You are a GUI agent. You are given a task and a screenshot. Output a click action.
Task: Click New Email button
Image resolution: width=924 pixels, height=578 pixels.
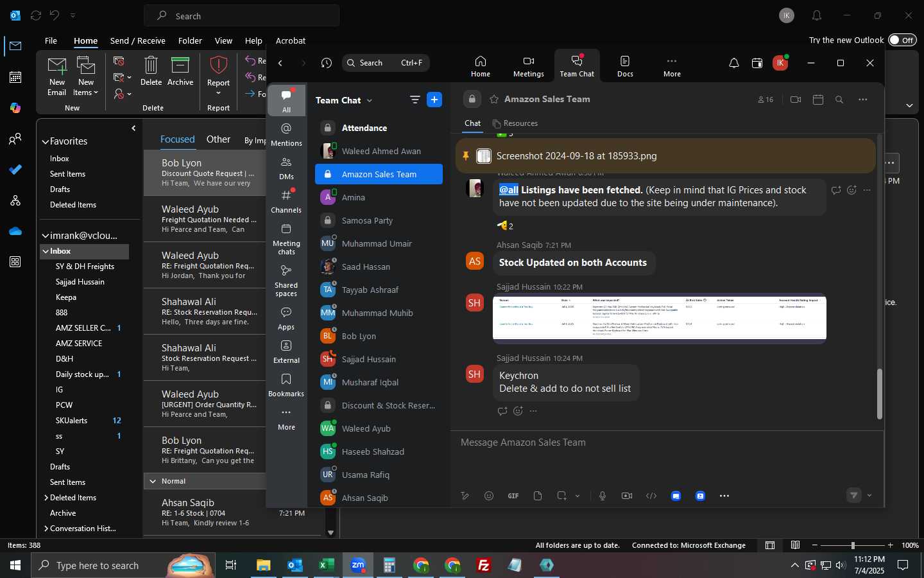point(56,76)
